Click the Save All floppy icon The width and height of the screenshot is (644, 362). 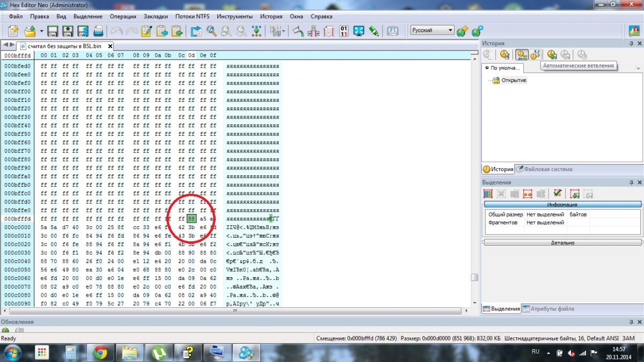(x=83, y=31)
